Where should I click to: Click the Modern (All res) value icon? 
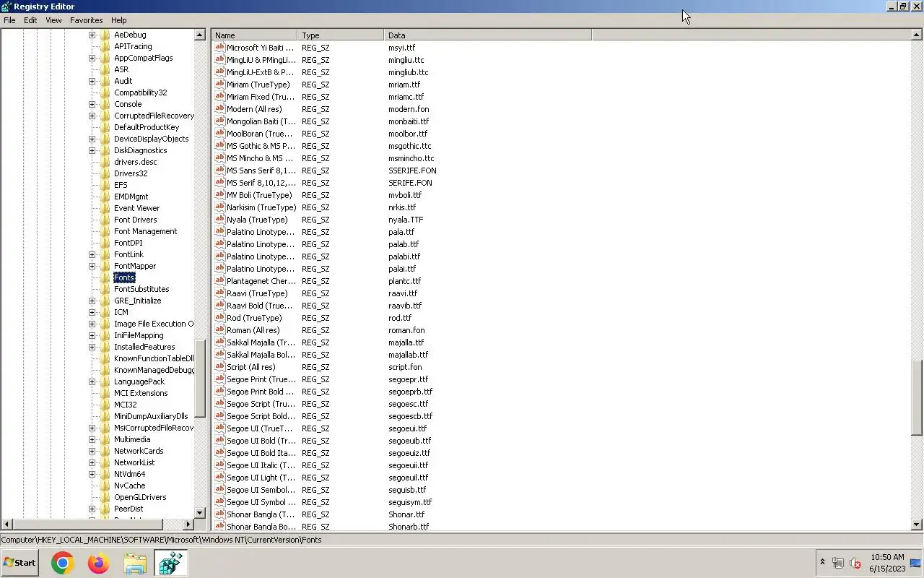pyautogui.click(x=220, y=109)
